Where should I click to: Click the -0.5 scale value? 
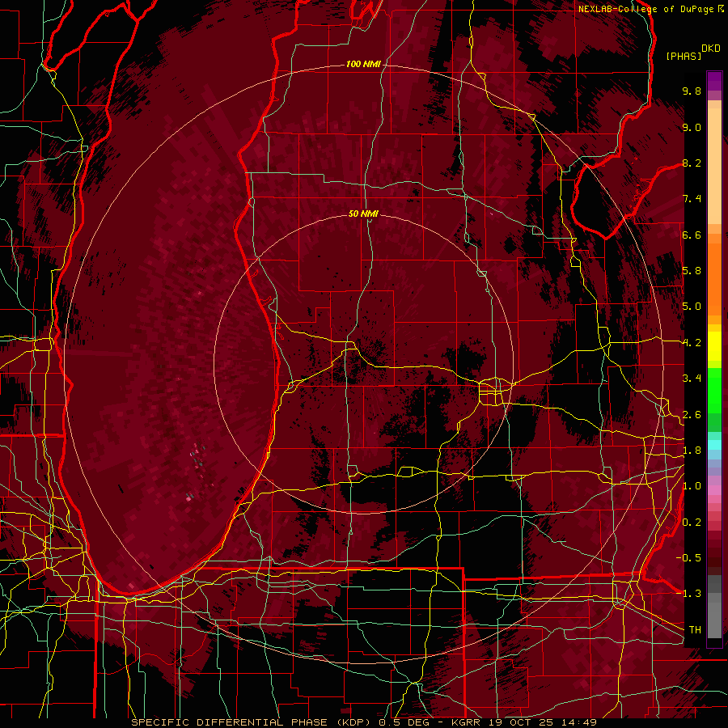(x=688, y=557)
